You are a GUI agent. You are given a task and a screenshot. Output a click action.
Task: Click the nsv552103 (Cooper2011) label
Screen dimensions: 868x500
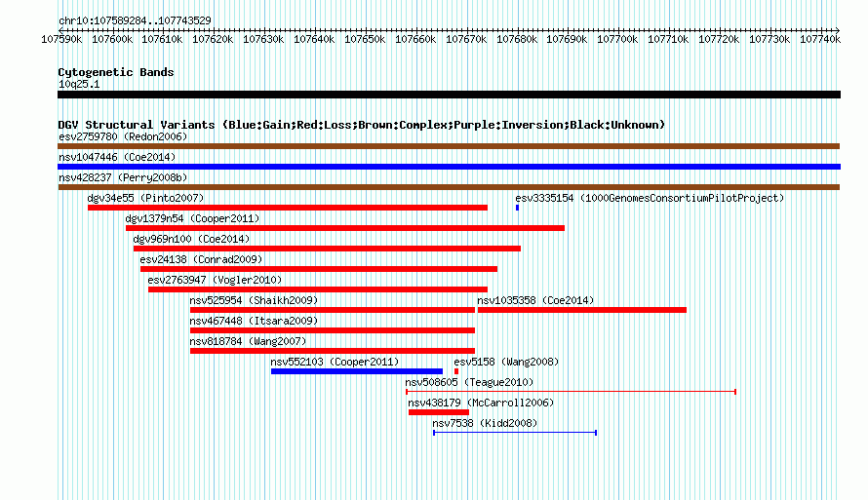(335, 362)
